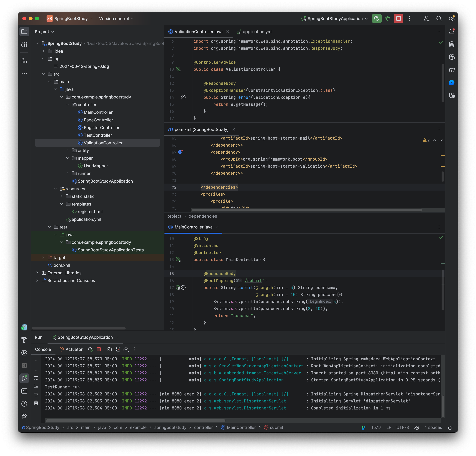Screen dimensions: 476x456
Task: Rerun the application from the Run toolbar
Action: point(376,18)
